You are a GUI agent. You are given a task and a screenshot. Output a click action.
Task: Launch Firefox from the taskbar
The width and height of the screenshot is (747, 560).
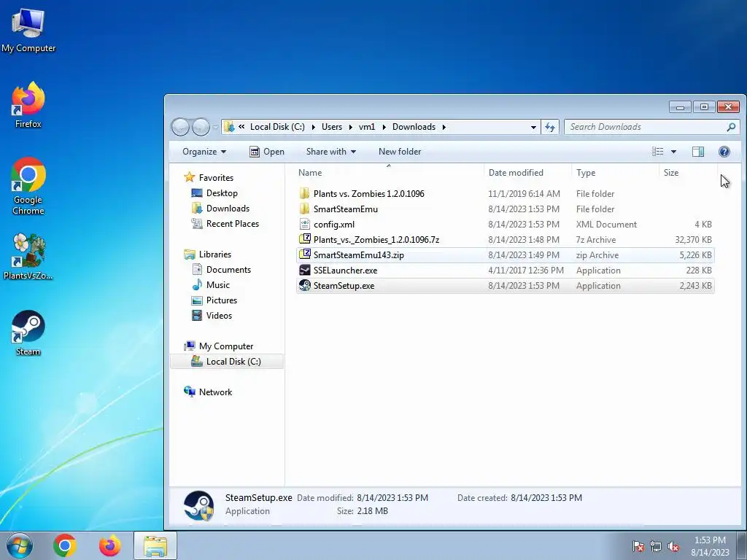[109, 545]
